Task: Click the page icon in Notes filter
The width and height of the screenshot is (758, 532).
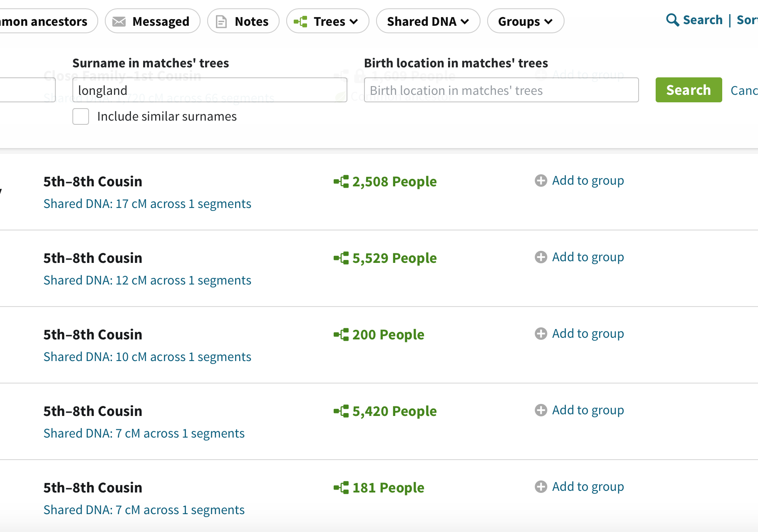Action: pyautogui.click(x=221, y=21)
